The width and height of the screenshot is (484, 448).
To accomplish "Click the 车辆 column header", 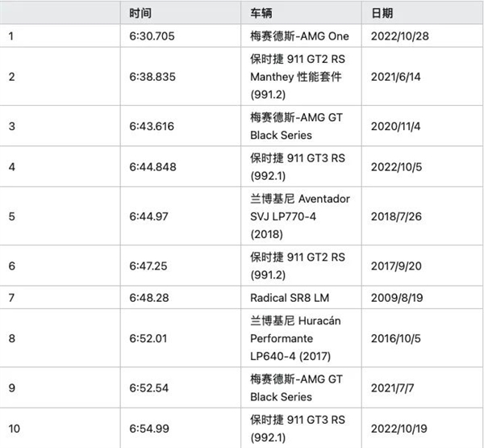I will (262, 14).
